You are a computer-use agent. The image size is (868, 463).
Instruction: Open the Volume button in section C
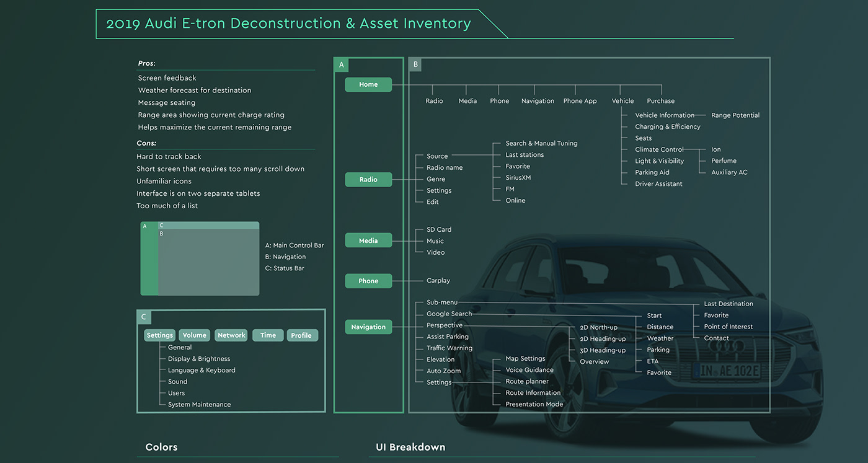194,335
